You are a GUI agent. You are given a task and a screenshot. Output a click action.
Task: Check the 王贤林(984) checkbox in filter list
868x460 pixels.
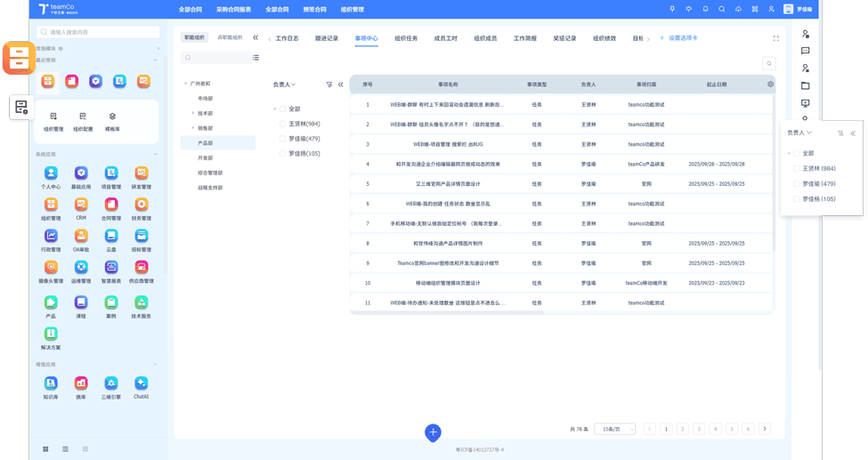[x=283, y=124]
